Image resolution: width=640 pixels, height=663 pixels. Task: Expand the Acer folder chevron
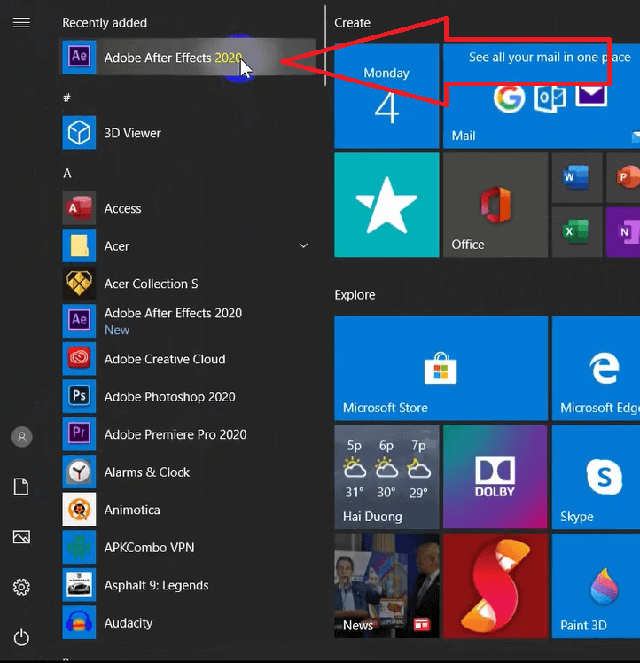304,246
